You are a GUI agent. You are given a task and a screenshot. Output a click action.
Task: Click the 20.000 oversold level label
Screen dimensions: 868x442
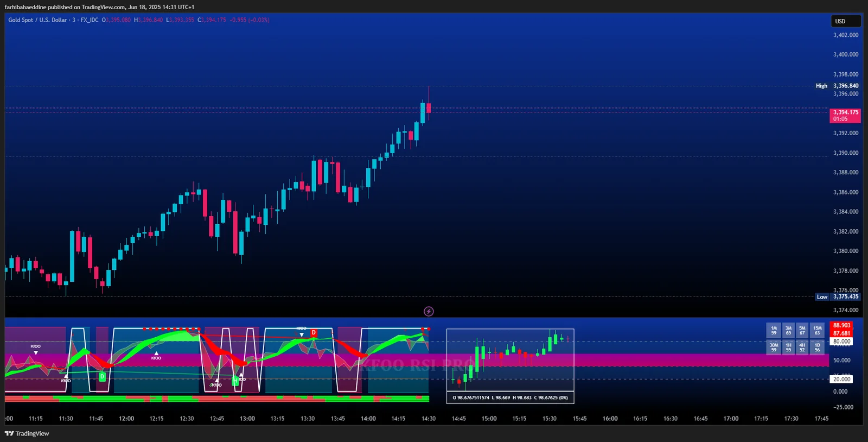tap(841, 379)
